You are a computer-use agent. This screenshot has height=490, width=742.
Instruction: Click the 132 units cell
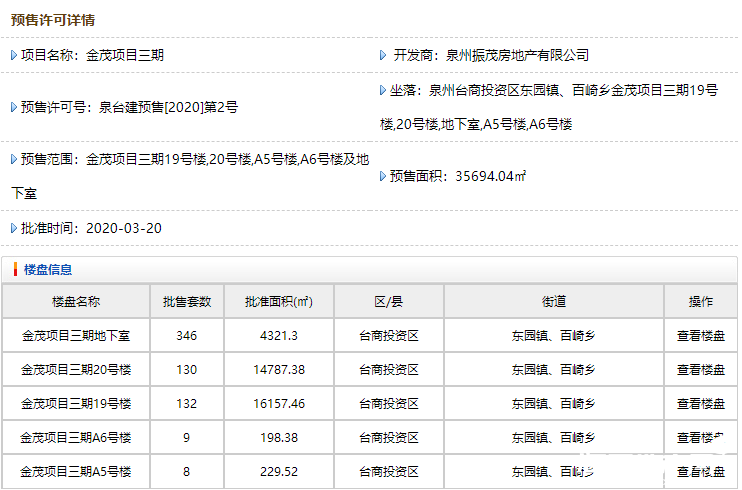pyautogui.click(x=186, y=404)
